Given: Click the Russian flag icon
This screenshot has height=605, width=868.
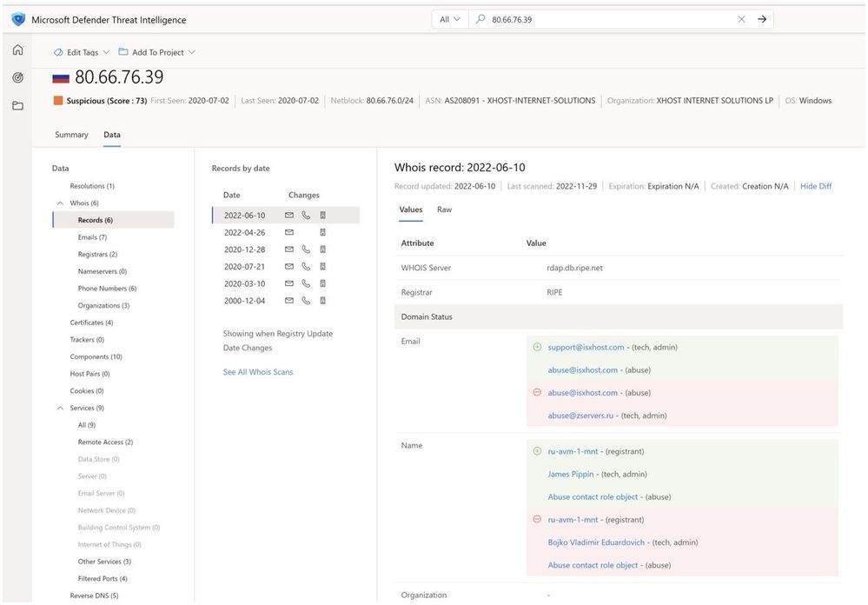Looking at the screenshot, I should click(61, 78).
